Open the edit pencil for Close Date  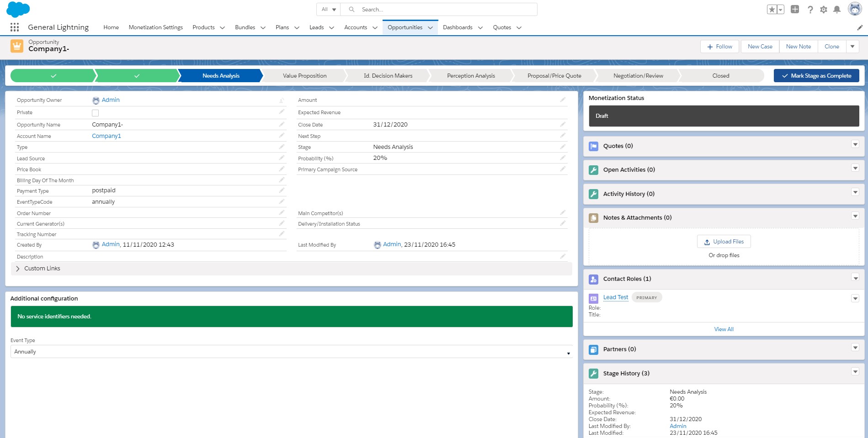point(563,124)
